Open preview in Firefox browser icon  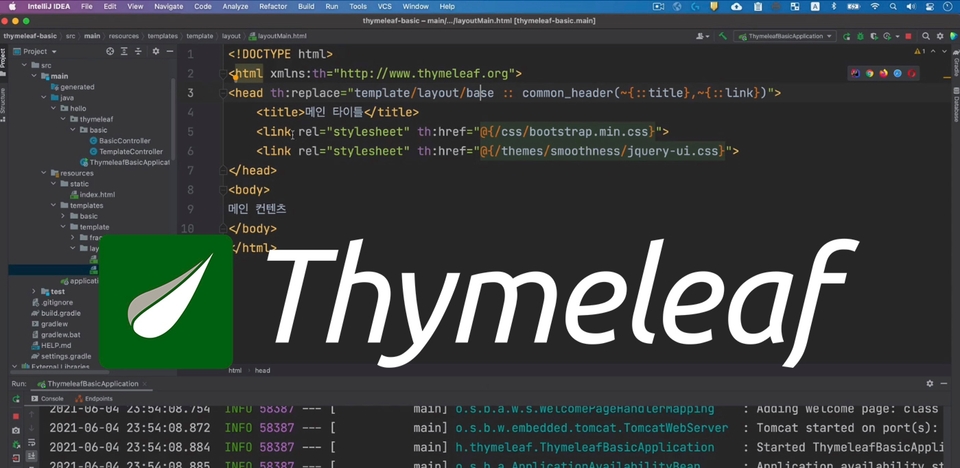(883, 74)
